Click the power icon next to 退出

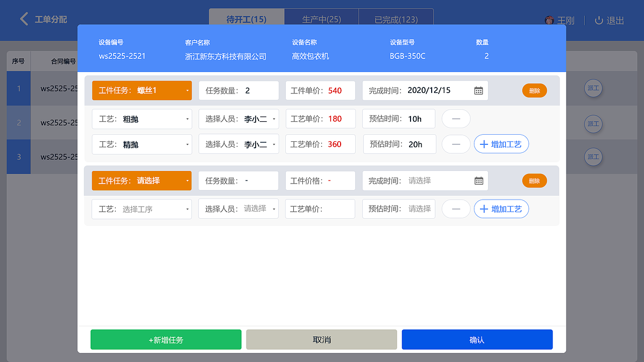click(599, 20)
